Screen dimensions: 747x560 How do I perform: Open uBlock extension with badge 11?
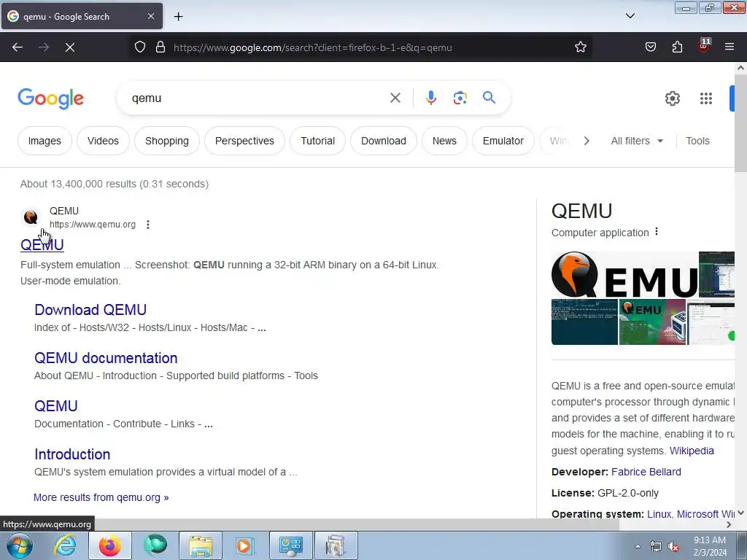pyautogui.click(x=704, y=46)
